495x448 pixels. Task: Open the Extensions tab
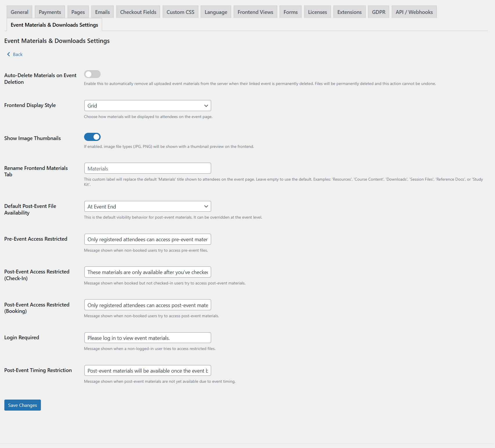(349, 12)
